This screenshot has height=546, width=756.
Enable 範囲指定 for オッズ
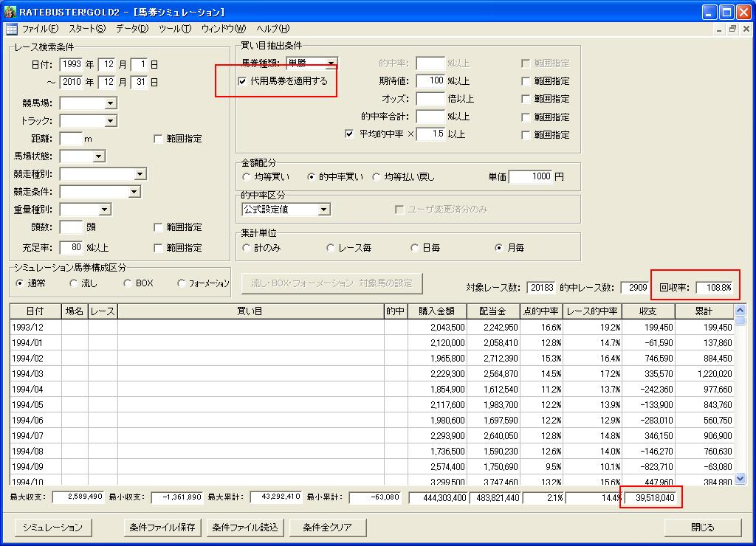526,100
